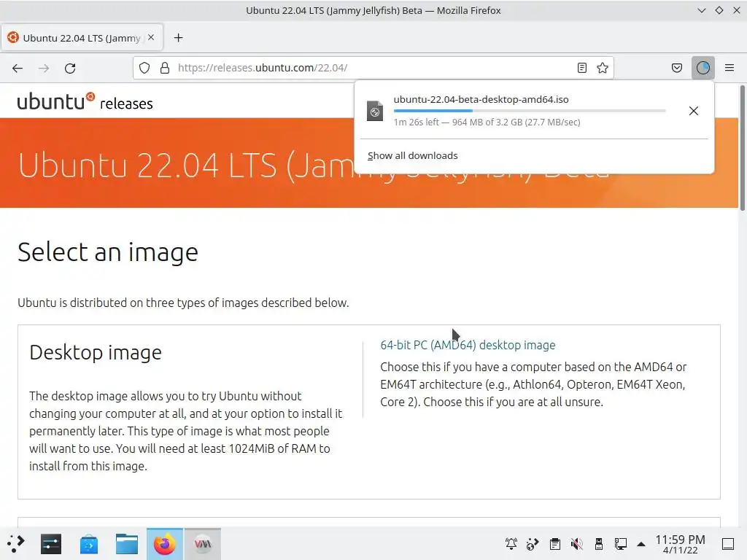Click the ubuntu releases logo
Screen dimensions: 747x560
(x=85, y=102)
